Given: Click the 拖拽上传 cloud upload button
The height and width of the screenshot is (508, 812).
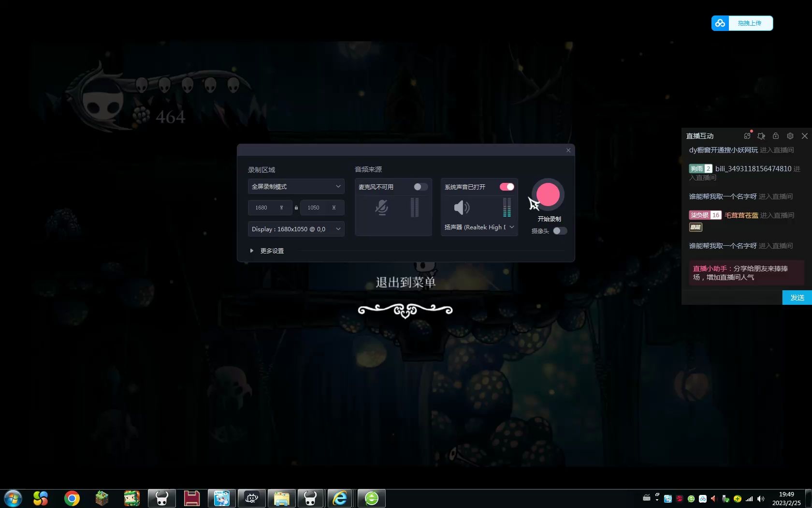Looking at the screenshot, I should coord(742,23).
